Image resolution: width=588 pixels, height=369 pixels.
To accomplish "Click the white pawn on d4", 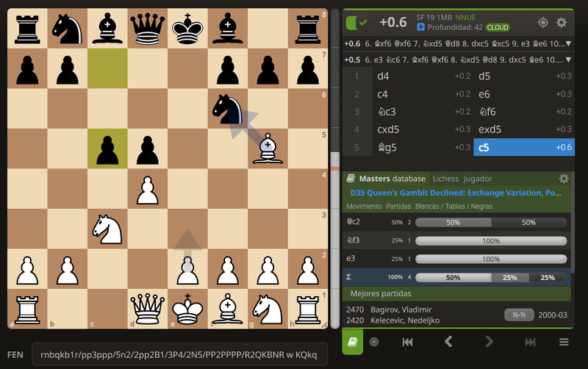I will 148,189.
